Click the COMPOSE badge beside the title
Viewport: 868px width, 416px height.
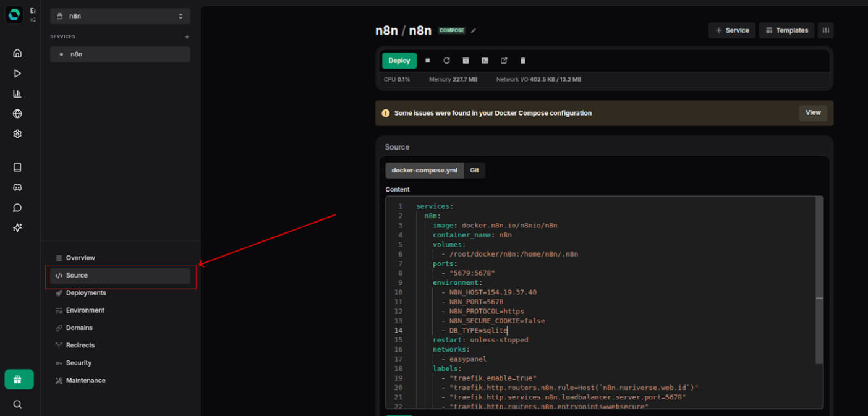point(451,30)
